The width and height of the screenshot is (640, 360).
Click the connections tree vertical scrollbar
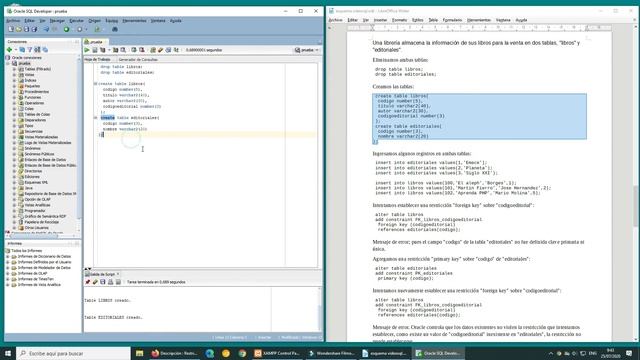click(79, 143)
